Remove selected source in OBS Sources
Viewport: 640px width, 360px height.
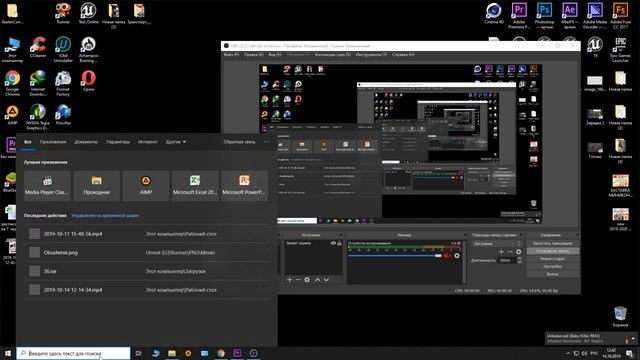click(298, 280)
